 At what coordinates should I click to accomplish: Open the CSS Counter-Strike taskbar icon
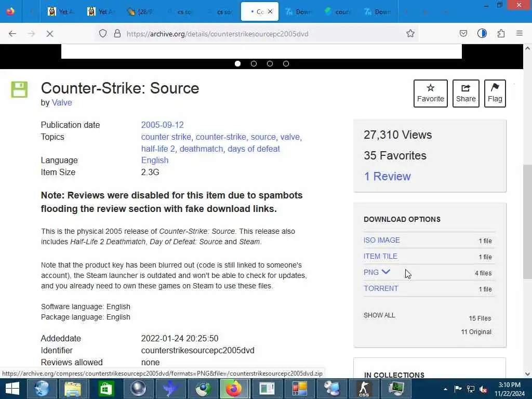(364, 389)
